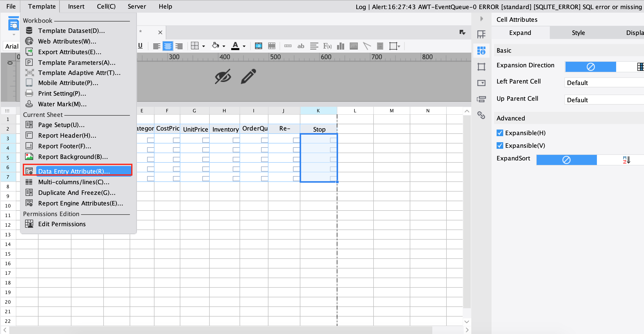644x334 pixels.
Task: Select the line drawing tool icon
Action: click(x=367, y=46)
